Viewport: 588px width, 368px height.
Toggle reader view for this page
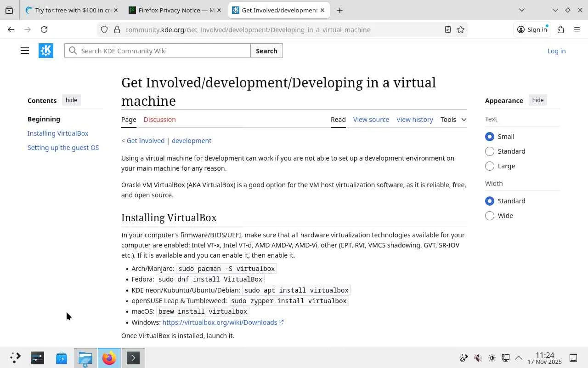447,29
